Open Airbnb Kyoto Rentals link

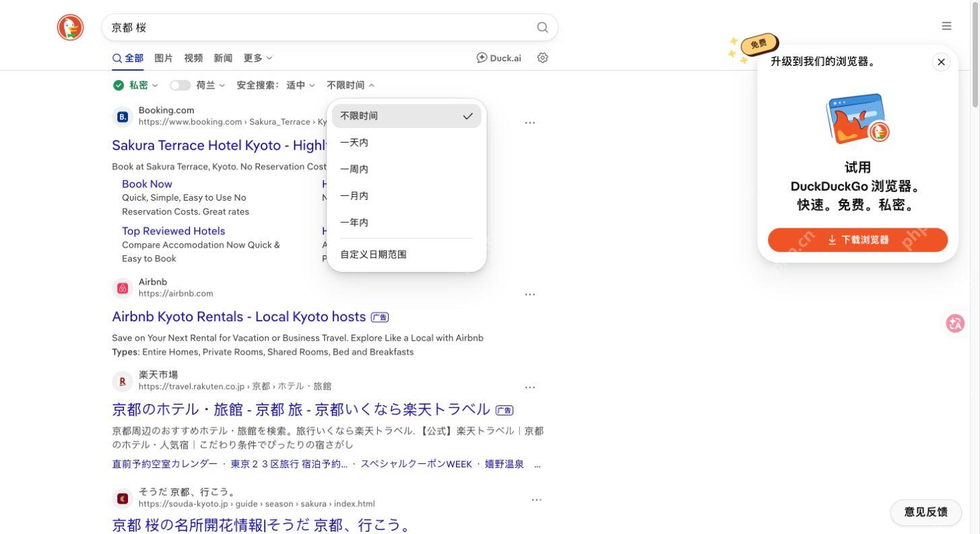239,316
